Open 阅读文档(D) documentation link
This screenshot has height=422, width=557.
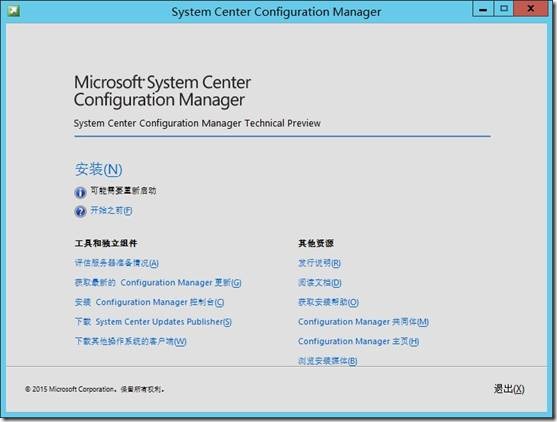point(320,283)
